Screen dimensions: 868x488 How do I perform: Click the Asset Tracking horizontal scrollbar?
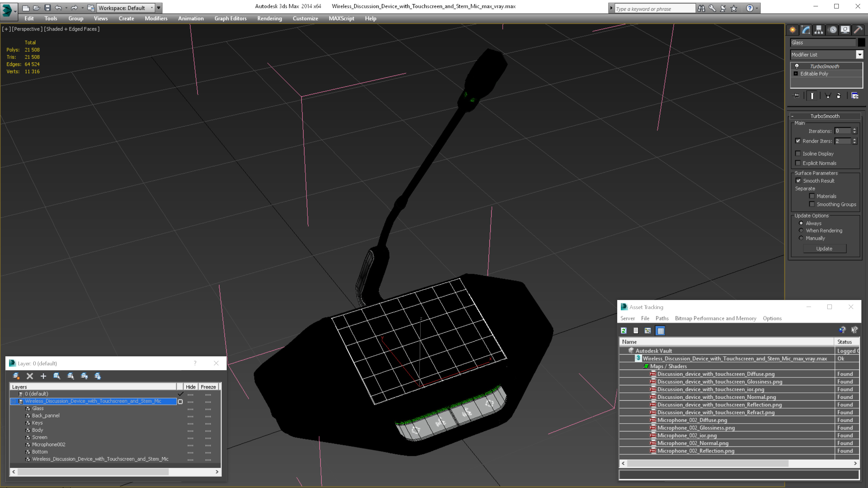tap(739, 463)
